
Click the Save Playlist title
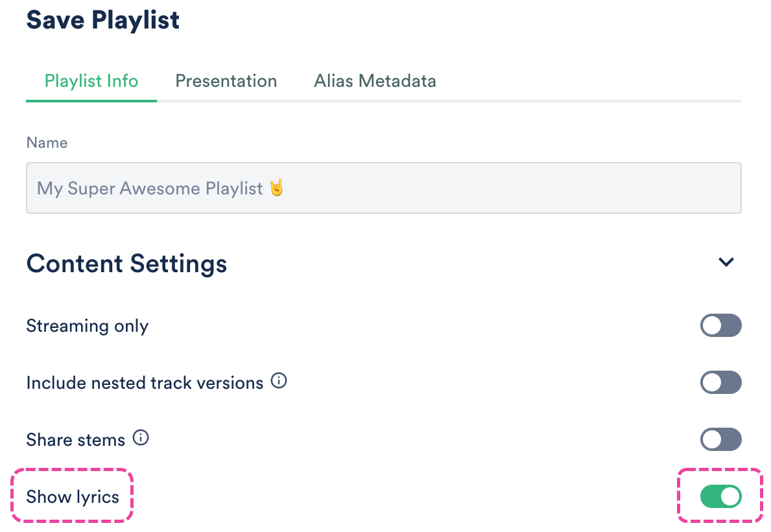coord(102,20)
